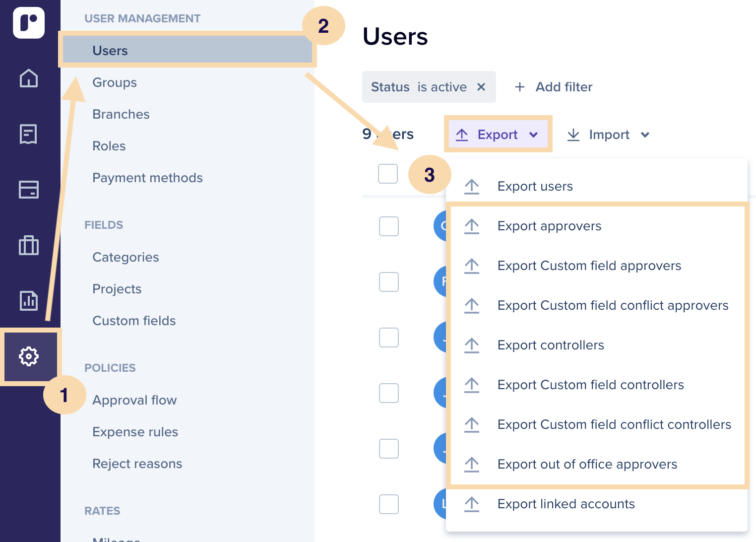Click the card icon in sidebar
Viewport: 756px width, 542px height.
(x=29, y=190)
